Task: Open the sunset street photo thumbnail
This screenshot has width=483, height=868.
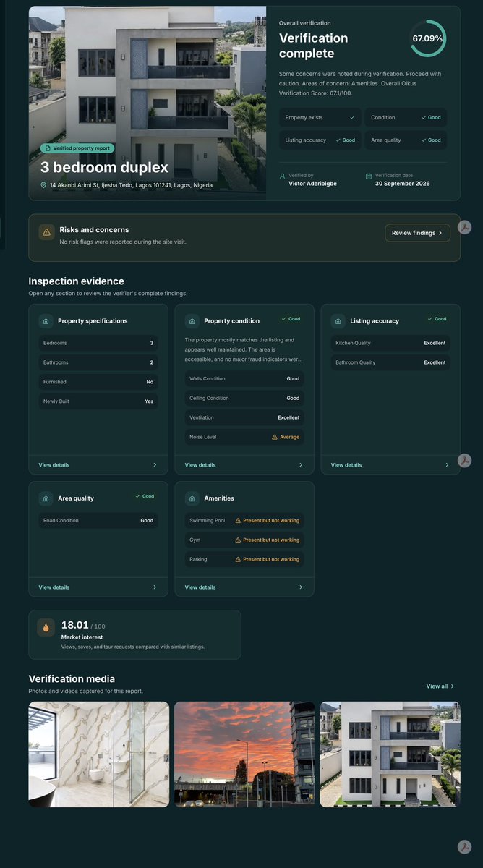Action: pos(244,754)
